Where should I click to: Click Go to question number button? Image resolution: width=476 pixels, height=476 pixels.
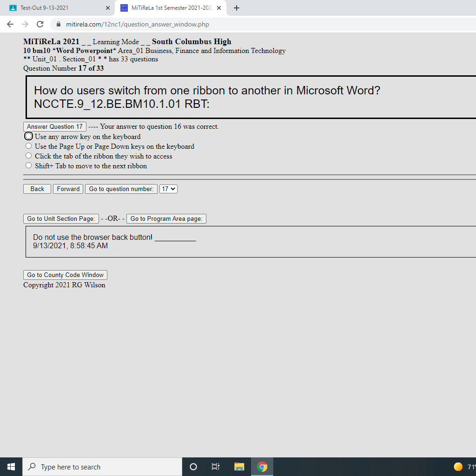click(x=121, y=189)
